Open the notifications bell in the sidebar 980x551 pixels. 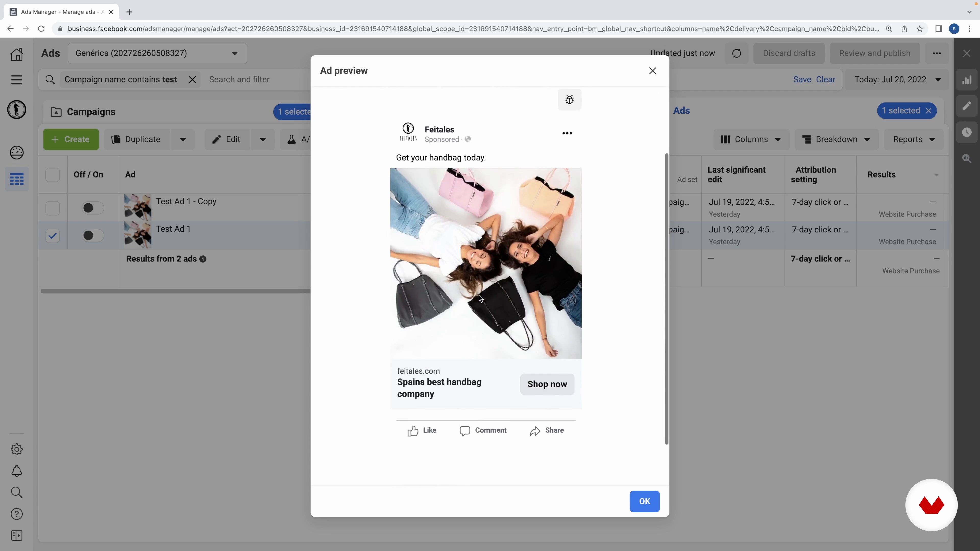tap(17, 471)
